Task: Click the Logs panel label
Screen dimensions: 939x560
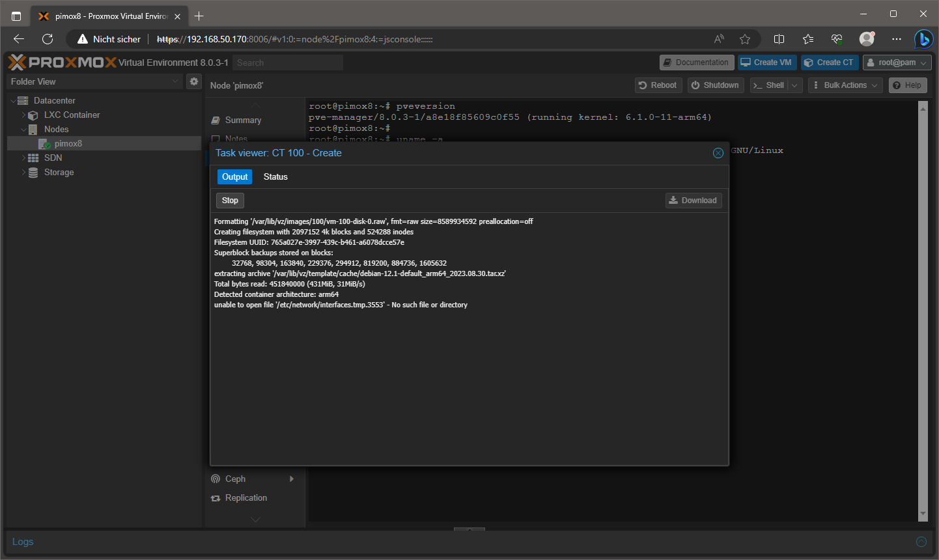Action: coord(23,542)
